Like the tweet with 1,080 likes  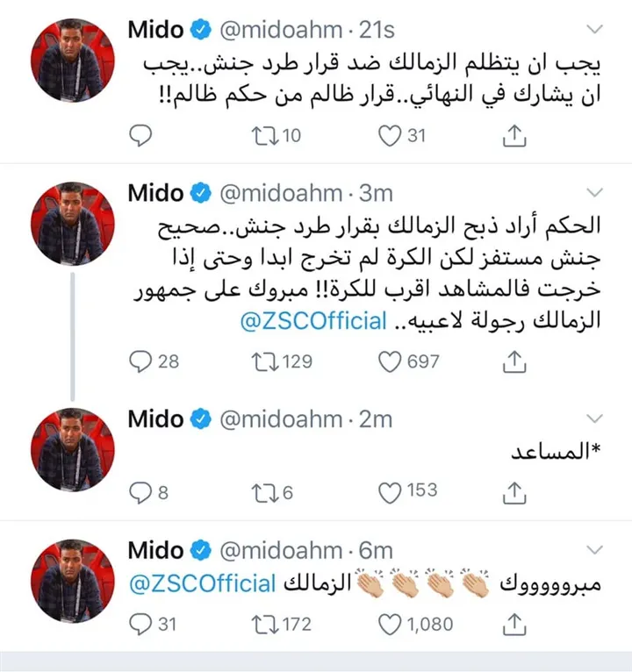389,624
